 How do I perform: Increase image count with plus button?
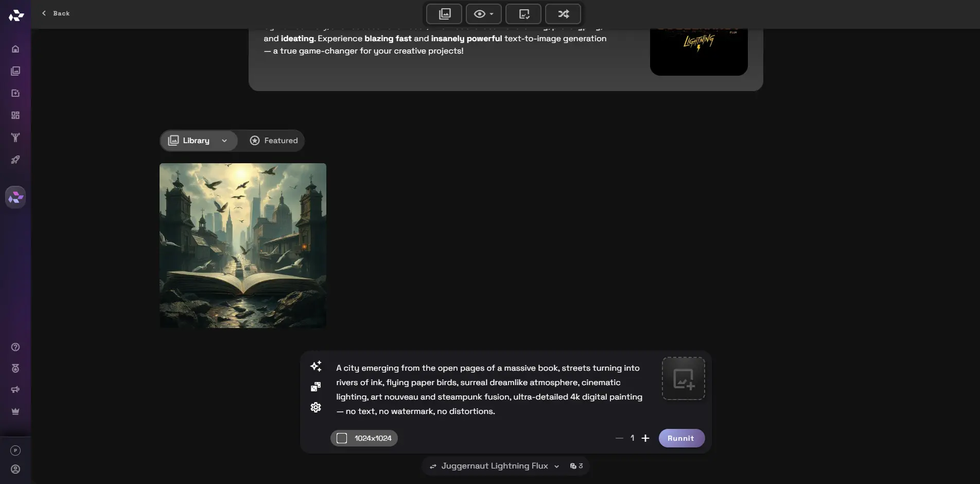tap(645, 438)
